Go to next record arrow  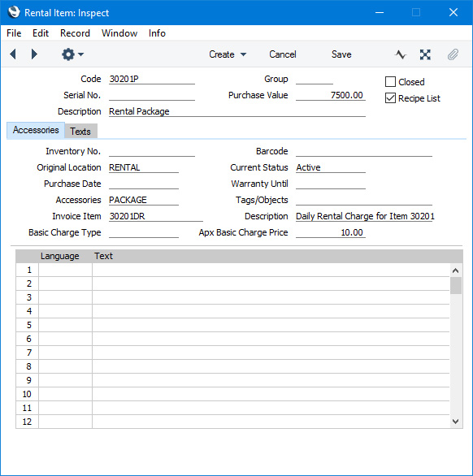34,54
